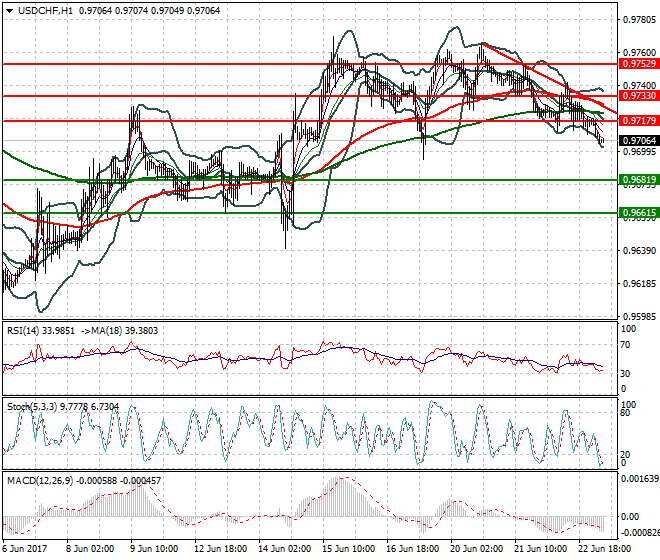Image resolution: width=660 pixels, height=560 pixels.
Task: Click the 15 Jun 10:00 time label
Action: coord(349,549)
